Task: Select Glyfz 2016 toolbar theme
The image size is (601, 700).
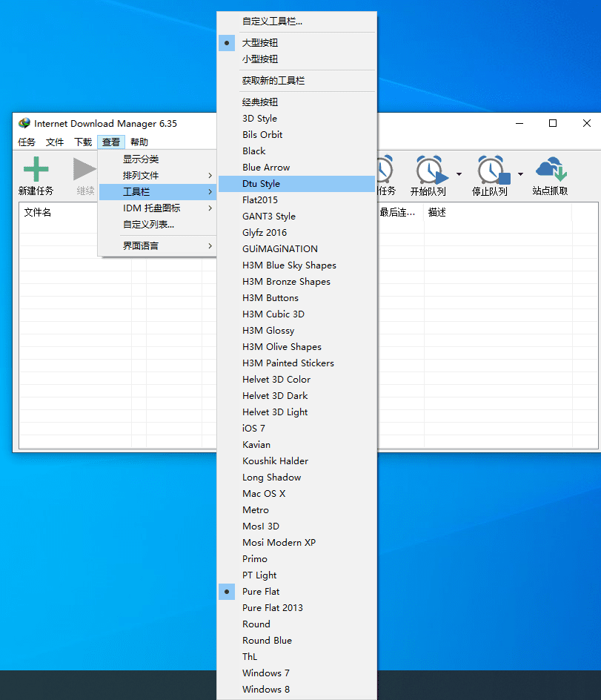Action: (x=296, y=233)
